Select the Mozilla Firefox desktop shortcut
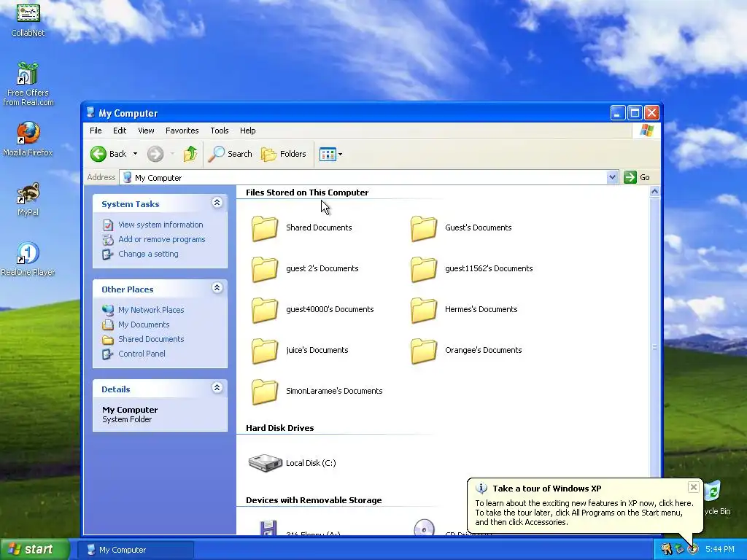747x560 pixels. (28, 133)
